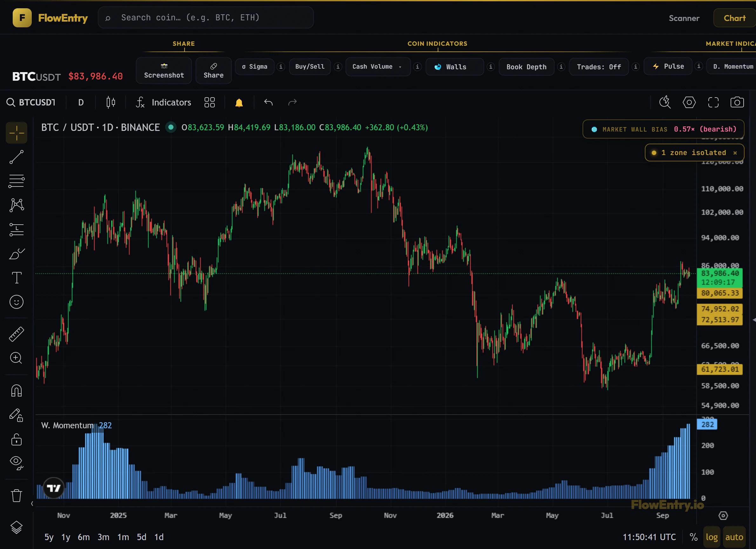Focus the Search coin input field

pos(206,17)
